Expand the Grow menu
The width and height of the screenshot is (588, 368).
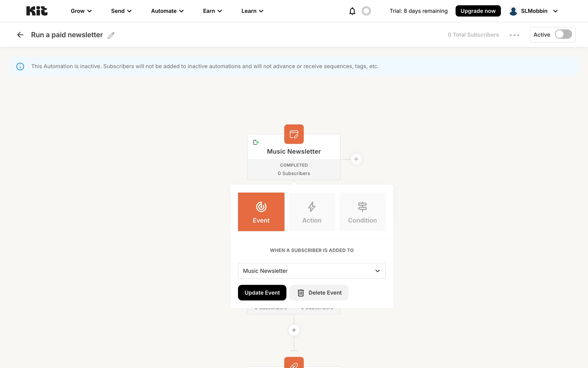81,11
